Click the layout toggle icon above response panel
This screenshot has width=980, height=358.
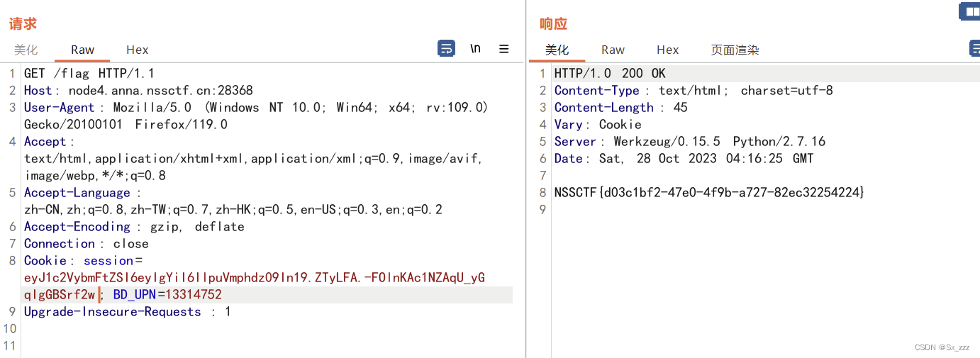(969, 11)
